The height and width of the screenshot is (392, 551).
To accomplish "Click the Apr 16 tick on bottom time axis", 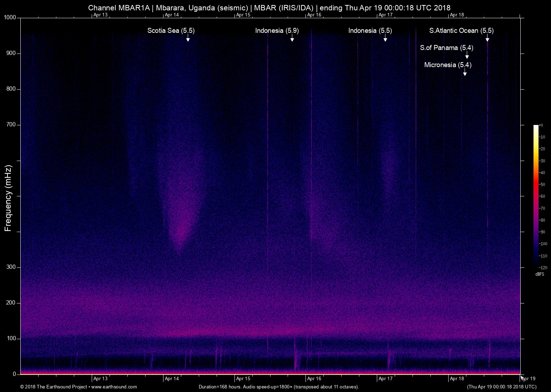I will tap(314, 379).
